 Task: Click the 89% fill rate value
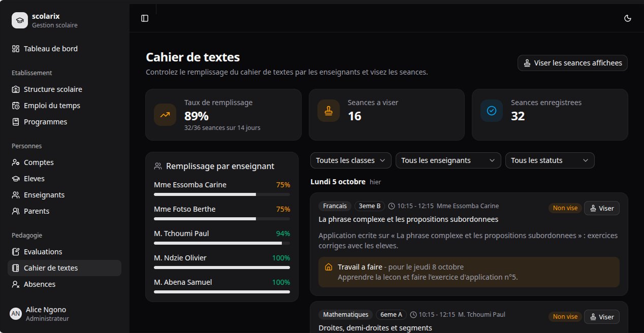click(197, 116)
